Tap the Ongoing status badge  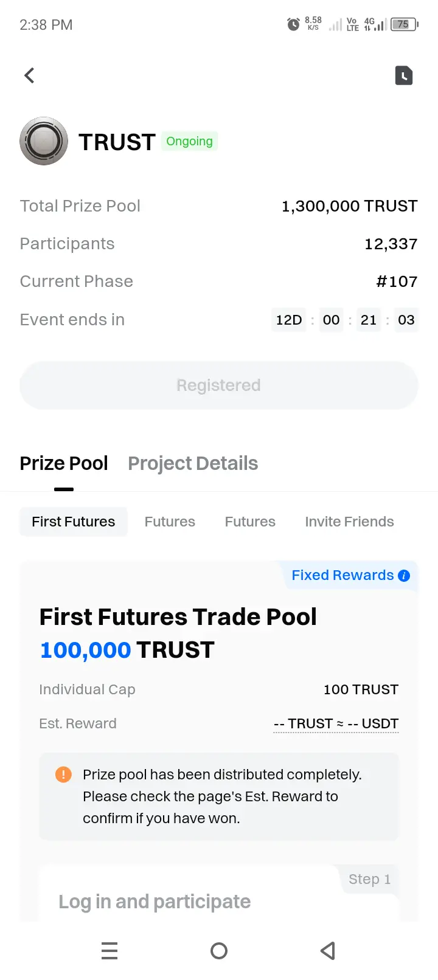[189, 141]
